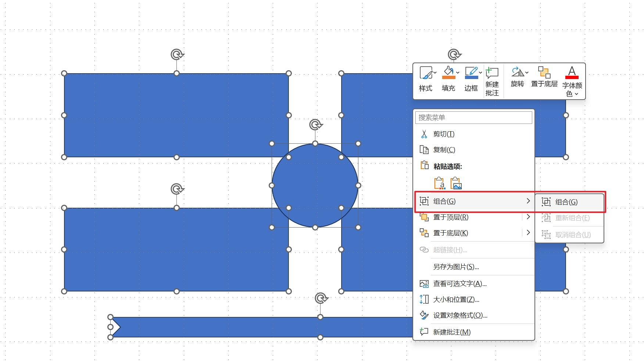Click the 置于底层 send to back toolbar icon
Viewport: 644px width, 361px height.
(x=544, y=72)
